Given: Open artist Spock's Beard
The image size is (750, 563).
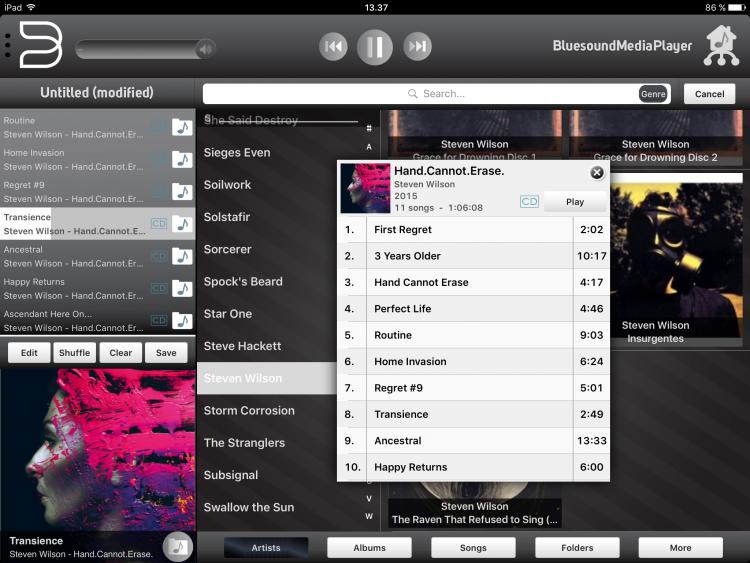Looking at the screenshot, I should pos(243,281).
